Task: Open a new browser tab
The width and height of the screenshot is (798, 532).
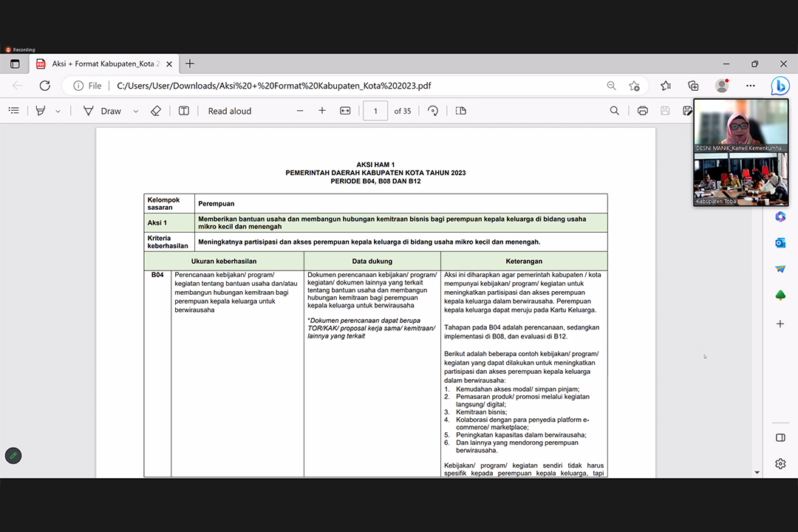Action: [x=190, y=64]
